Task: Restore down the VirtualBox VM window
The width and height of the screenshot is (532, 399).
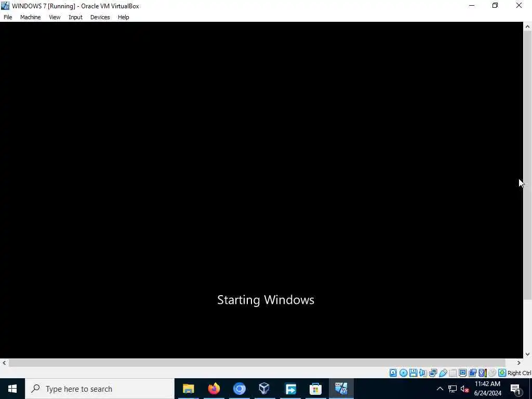Action: pos(495,5)
